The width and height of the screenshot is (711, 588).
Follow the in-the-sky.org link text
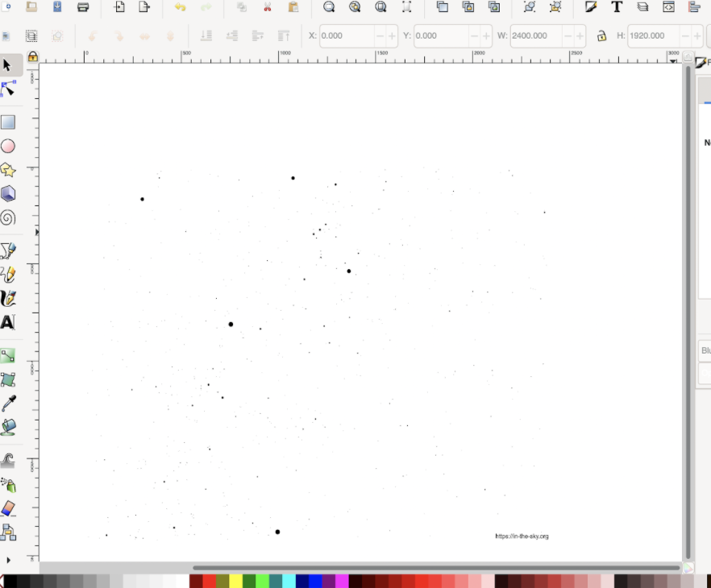(x=522, y=536)
